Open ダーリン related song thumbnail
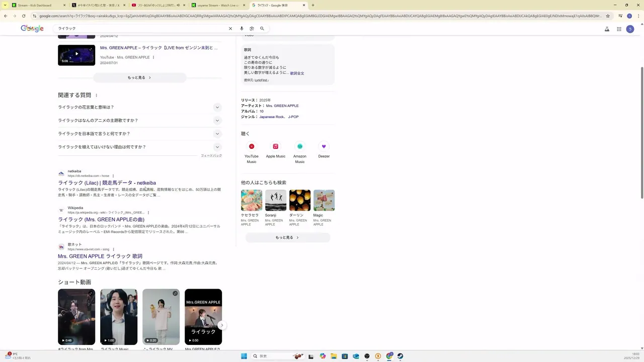This screenshot has height=362, width=644. pyautogui.click(x=300, y=200)
